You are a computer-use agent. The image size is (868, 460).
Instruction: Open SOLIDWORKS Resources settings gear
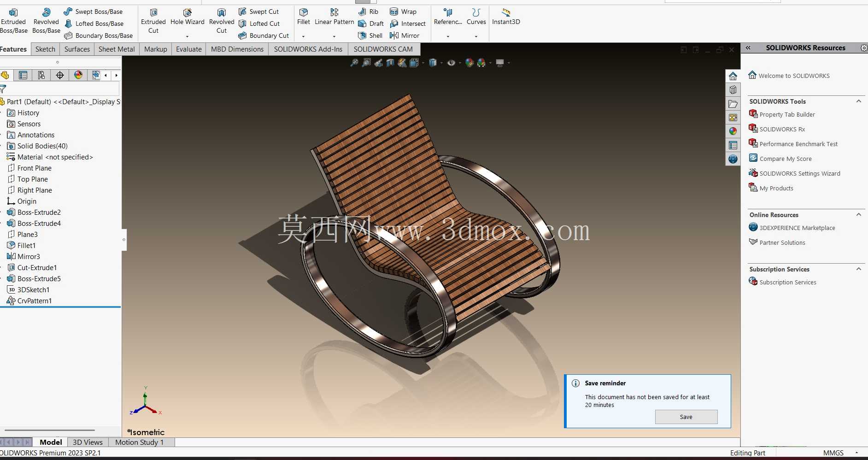point(864,48)
